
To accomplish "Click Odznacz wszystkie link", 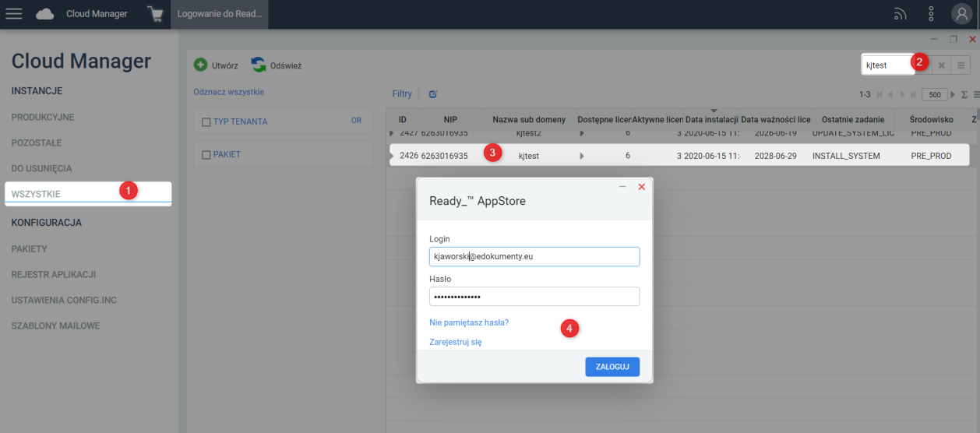I will (229, 92).
